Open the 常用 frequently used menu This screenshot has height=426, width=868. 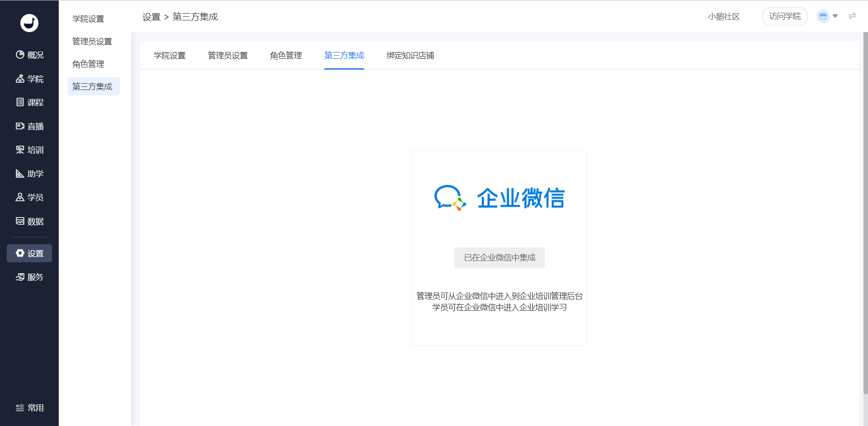pos(29,408)
